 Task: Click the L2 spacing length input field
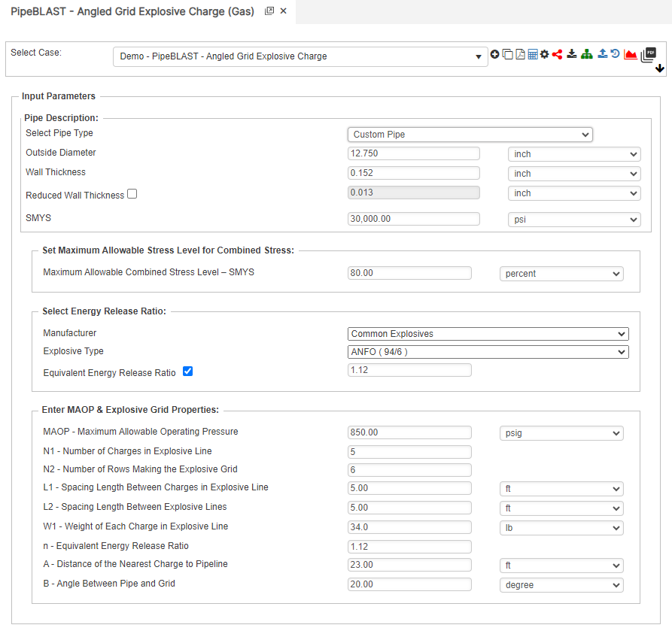point(409,508)
